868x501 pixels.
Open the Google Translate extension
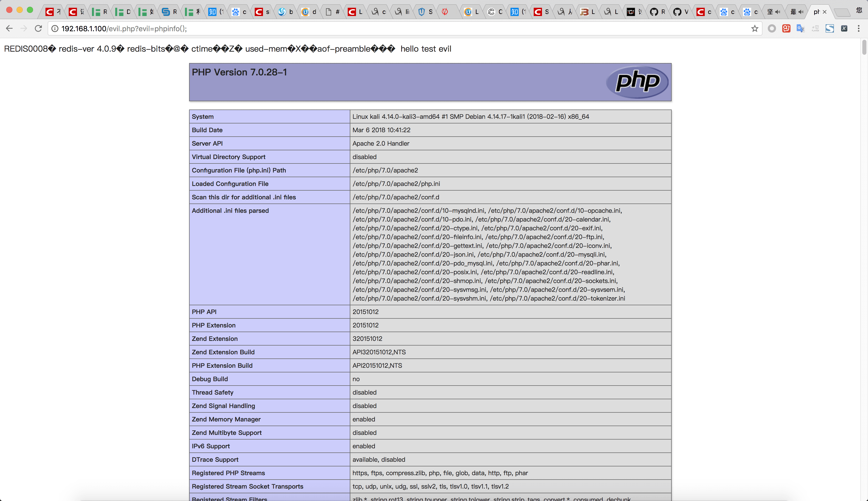tap(801, 29)
